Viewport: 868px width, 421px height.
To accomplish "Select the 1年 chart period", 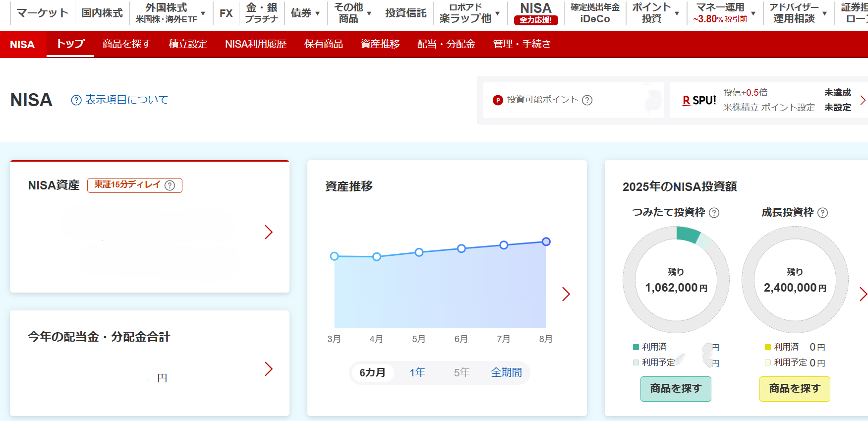I will pyautogui.click(x=417, y=372).
